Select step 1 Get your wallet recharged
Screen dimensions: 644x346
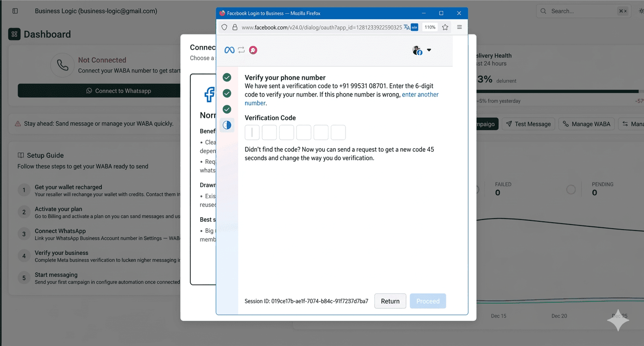(99, 190)
